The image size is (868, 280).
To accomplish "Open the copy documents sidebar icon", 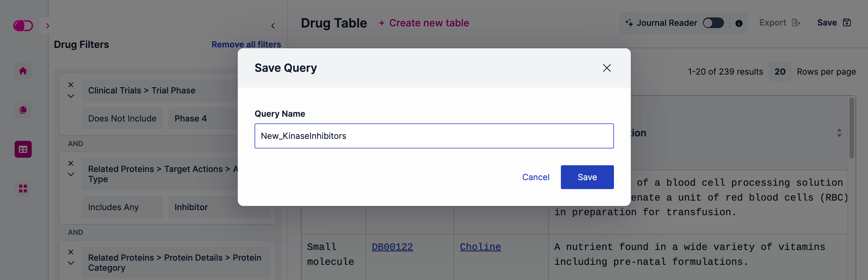I will 23,110.
